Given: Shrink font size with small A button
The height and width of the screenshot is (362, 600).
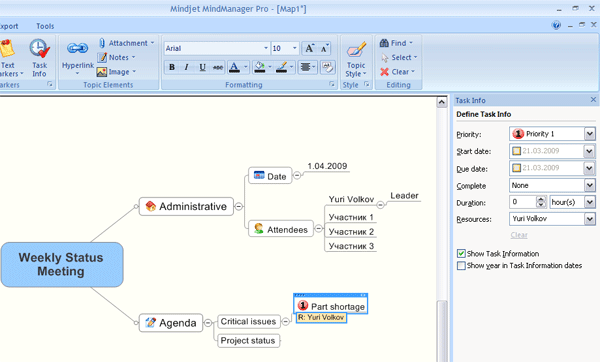Looking at the screenshot, I should click(324, 48).
